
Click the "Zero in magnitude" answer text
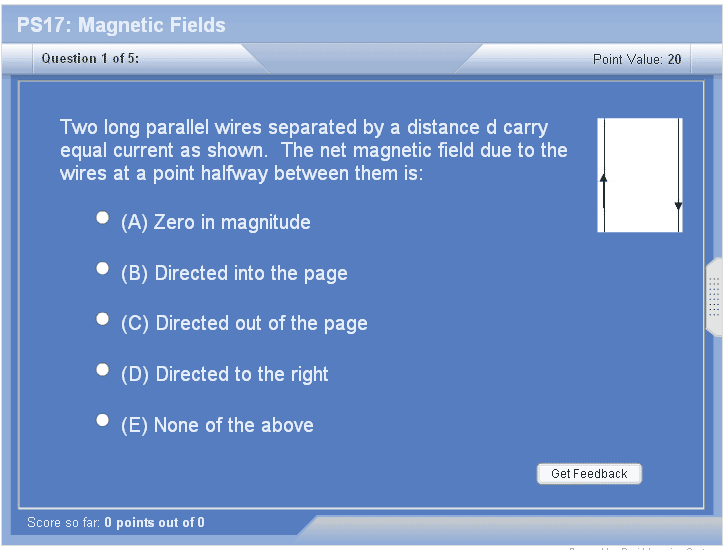[x=231, y=222]
